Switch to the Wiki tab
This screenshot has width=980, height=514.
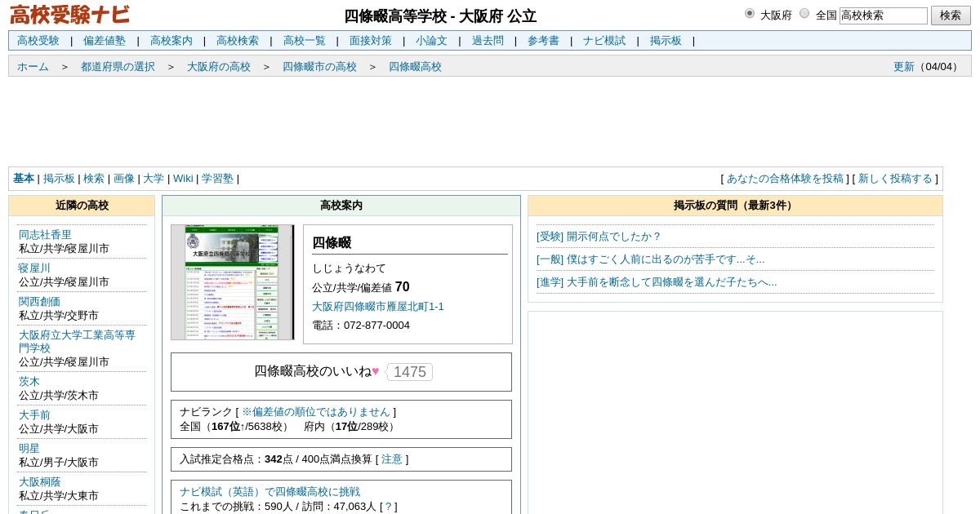[183, 179]
